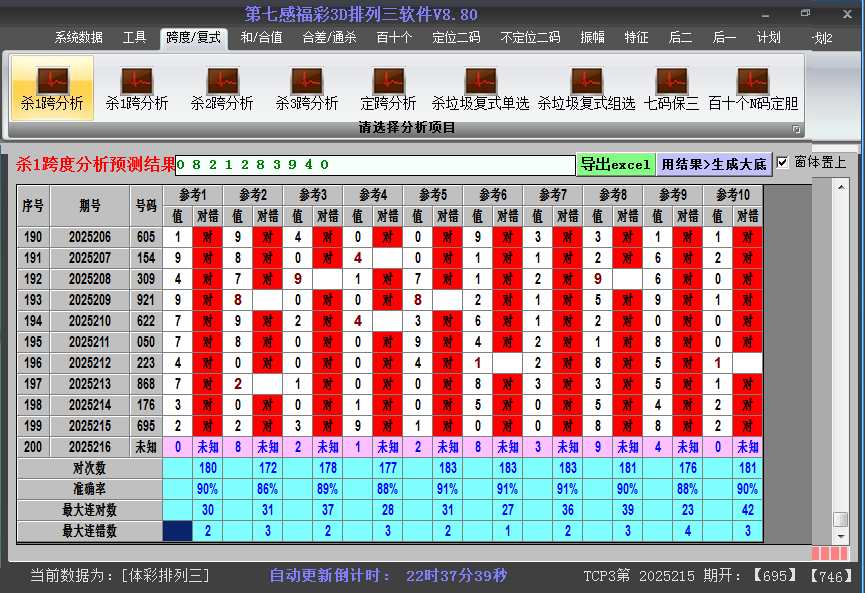
Task: Open the 不定位二码 tab
Action: [x=530, y=38]
